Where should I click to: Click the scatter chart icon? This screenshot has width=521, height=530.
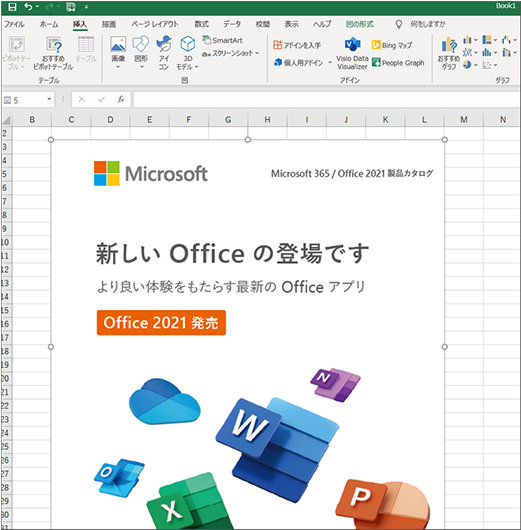point(487,65)
